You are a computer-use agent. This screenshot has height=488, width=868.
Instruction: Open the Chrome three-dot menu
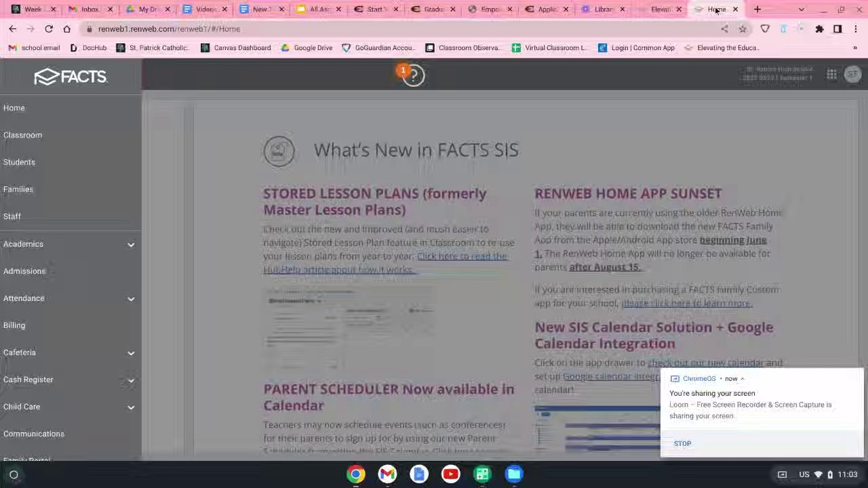point(856,29)
